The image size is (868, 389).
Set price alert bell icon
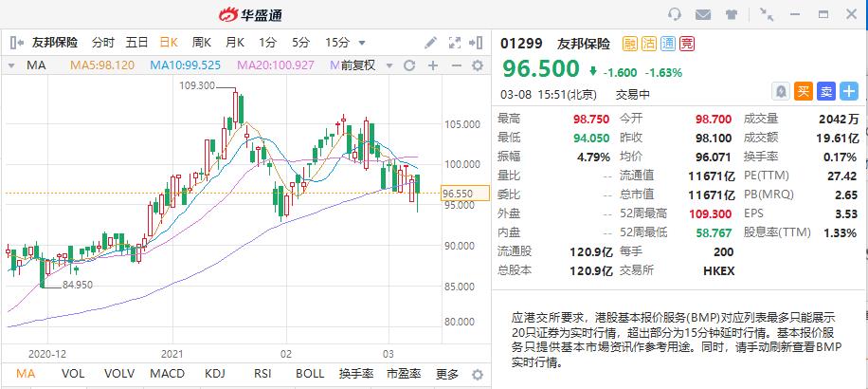[x=781, y=91]
